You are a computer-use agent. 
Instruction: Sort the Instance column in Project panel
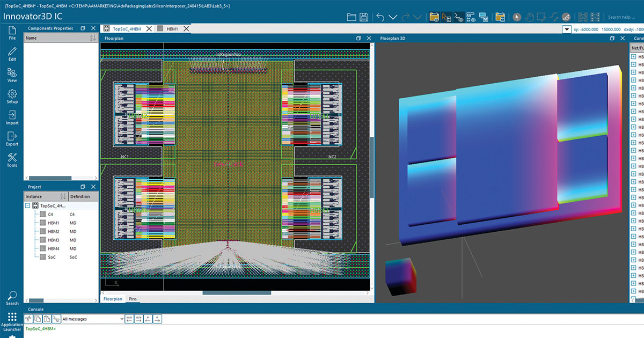coord(62,196)
